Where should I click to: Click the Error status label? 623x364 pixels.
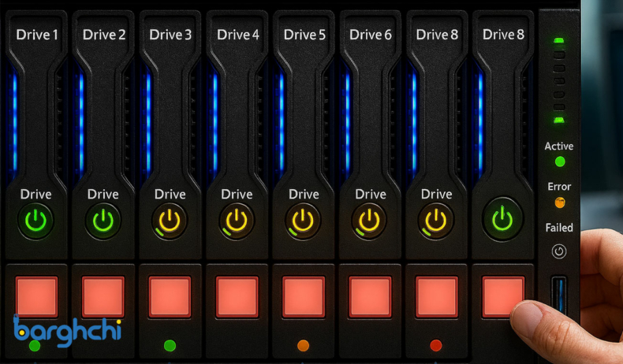click(x=559, y=187)
